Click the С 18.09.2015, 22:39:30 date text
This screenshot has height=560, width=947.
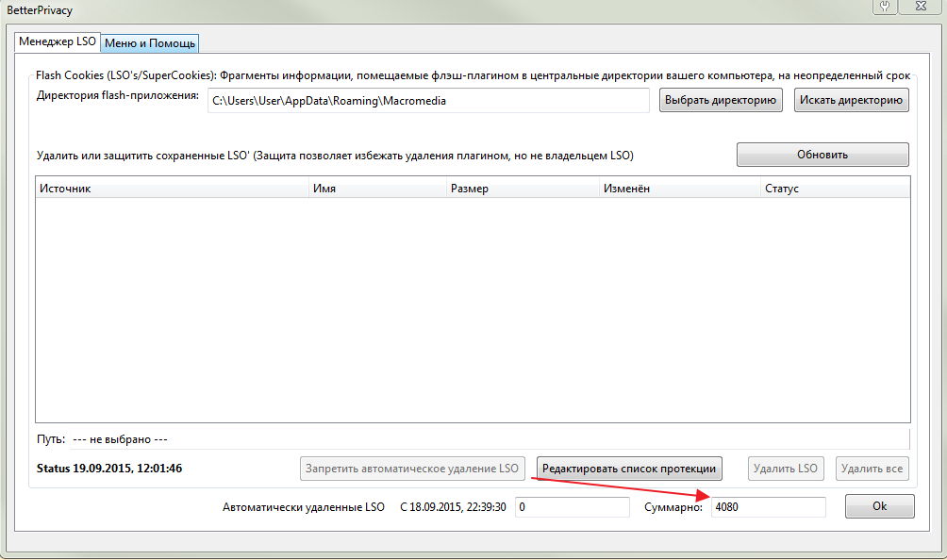coord(453,507)
